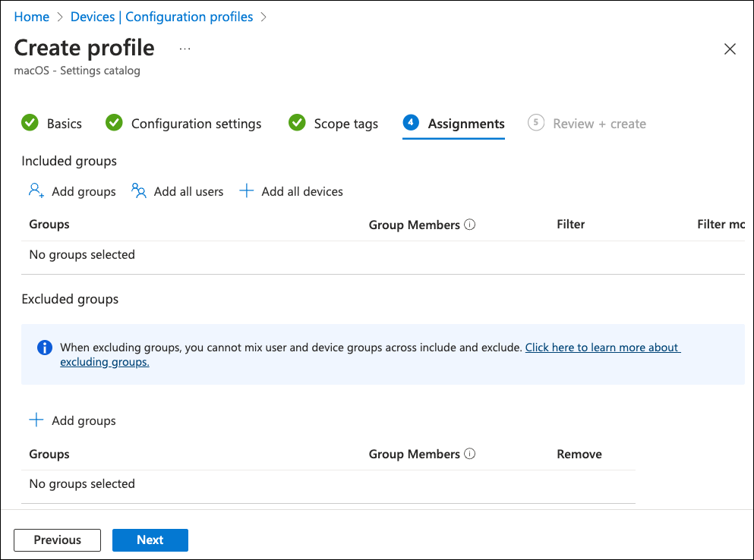Click the Add groups person icon under Included groups
Image resolution: width=754 pixels, height=560 pixels.
(36, 191)
